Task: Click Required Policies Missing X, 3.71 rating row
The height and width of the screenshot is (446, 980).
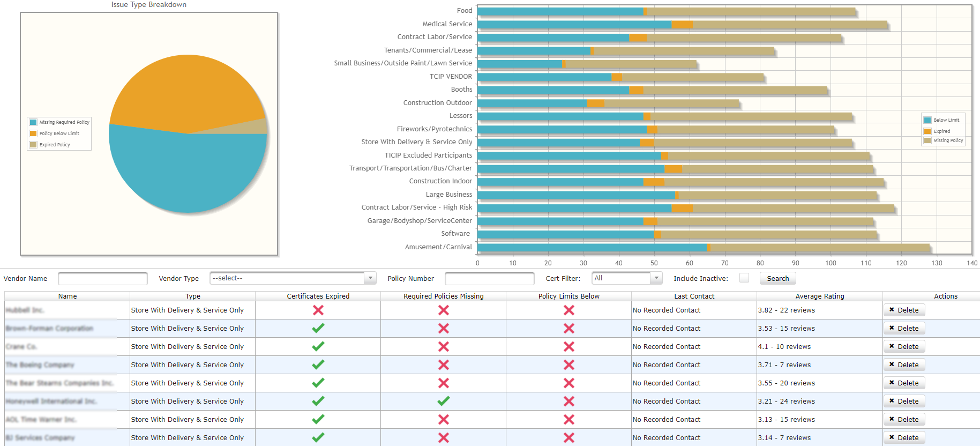Action: [444, 365]
